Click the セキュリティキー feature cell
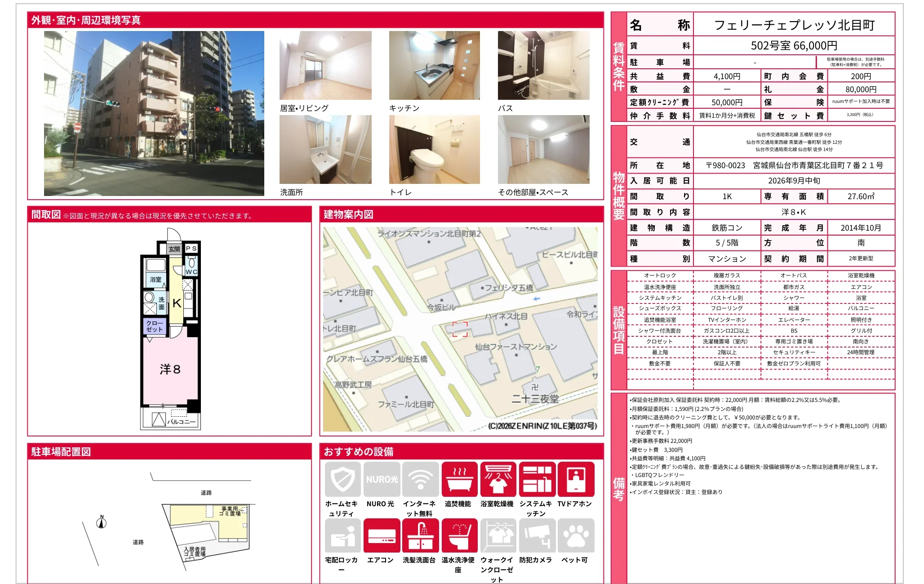924x584 pixels. [794, 352]
